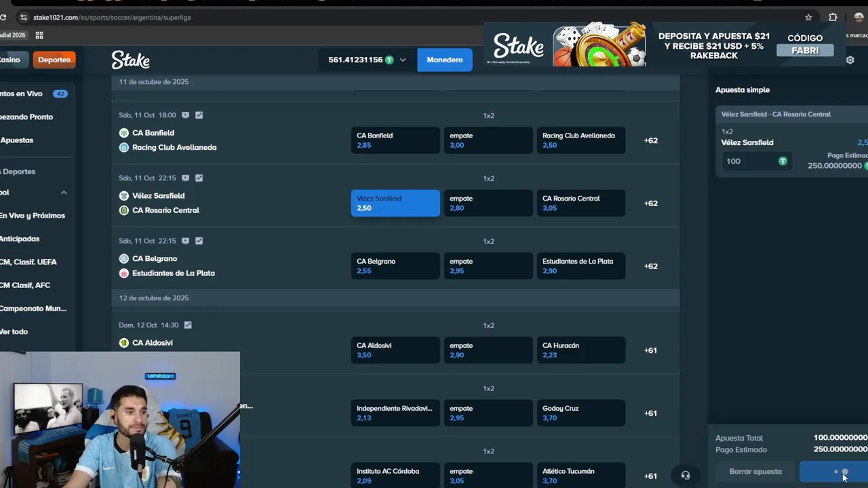Select Atlético Tucumán odds 3,70
Image resolution: width=868 pixels, height=488 pixels.
(581, 476)
